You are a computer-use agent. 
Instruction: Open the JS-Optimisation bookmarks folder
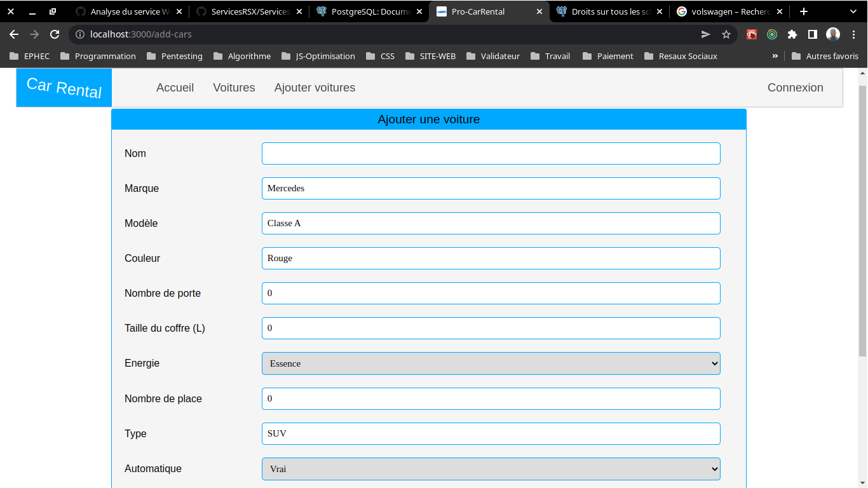[x=318, y=56]
